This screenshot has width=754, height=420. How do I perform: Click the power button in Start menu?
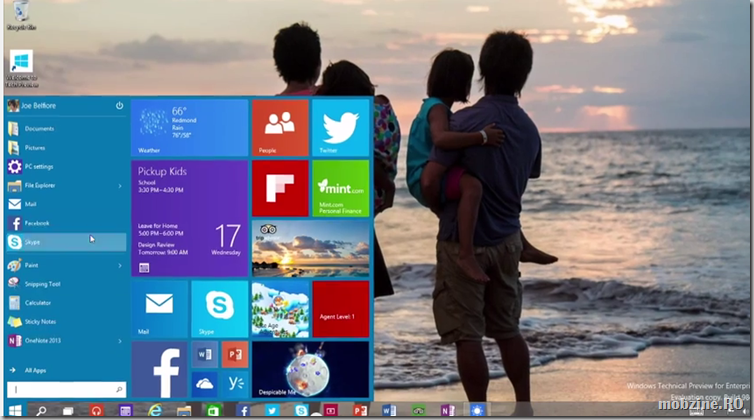119,105
